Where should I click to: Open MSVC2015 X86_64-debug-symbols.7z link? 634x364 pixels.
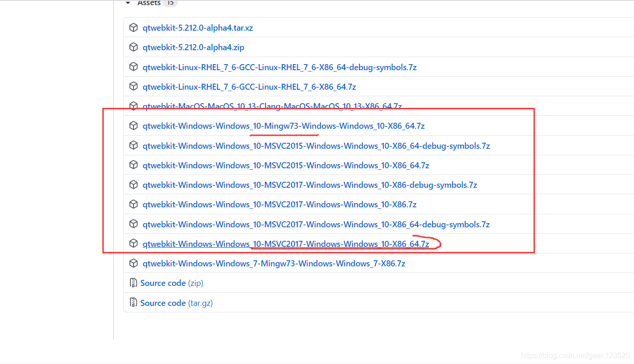[316, 146]
